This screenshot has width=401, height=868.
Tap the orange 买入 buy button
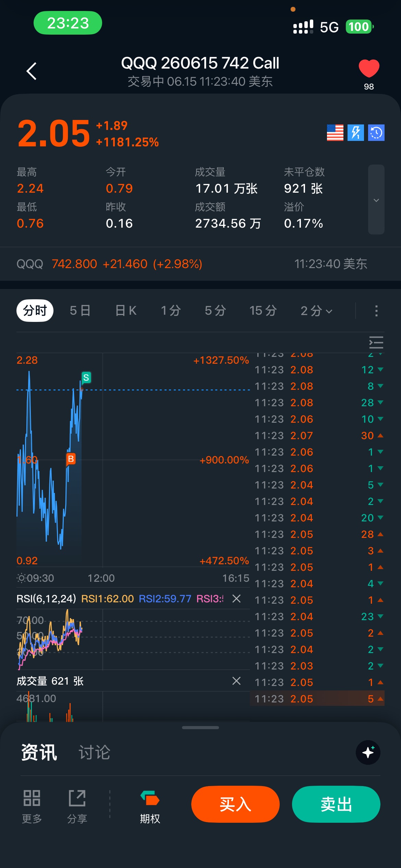(235, 804)
